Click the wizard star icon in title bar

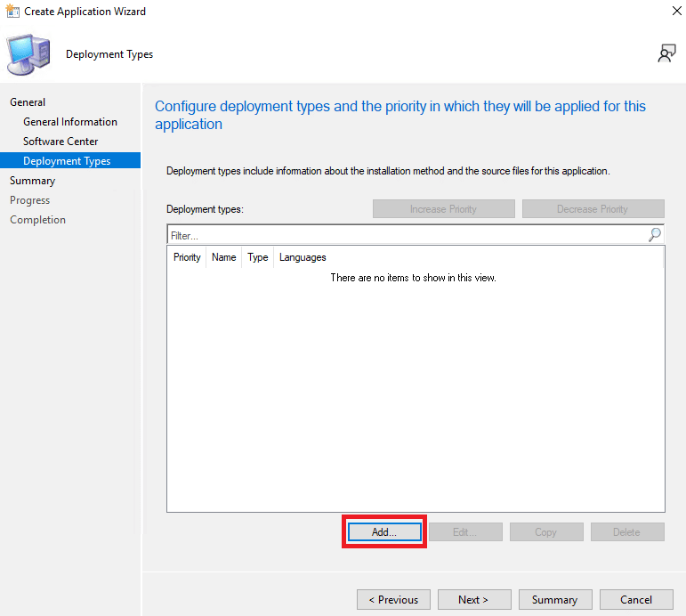click(12, 12)
